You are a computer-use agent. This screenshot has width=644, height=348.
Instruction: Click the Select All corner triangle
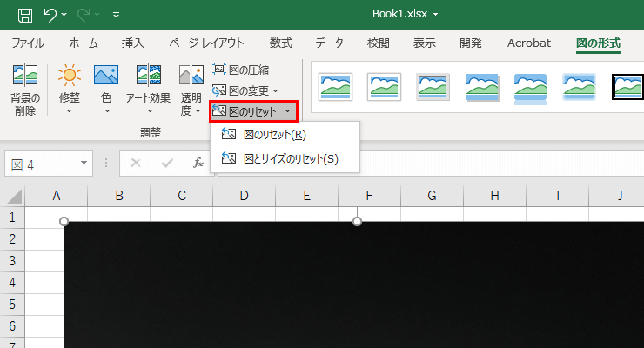point(14,197)
